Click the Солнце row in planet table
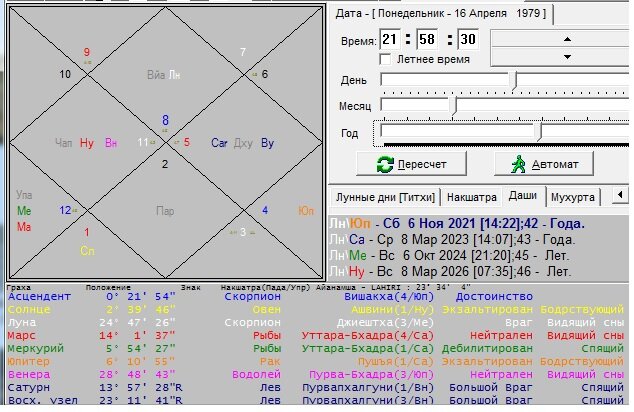 [x=315, y=309]
